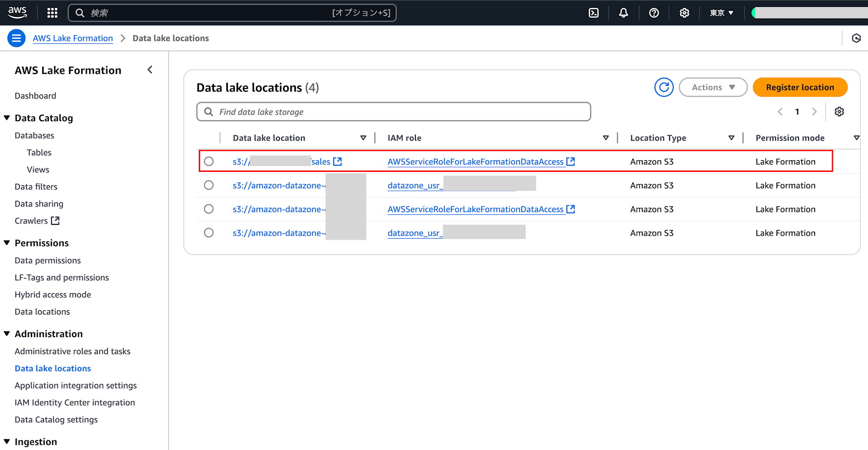Open AWSServiceRoleForLakeFormationDataAccess link in first row

pos(481,161)
